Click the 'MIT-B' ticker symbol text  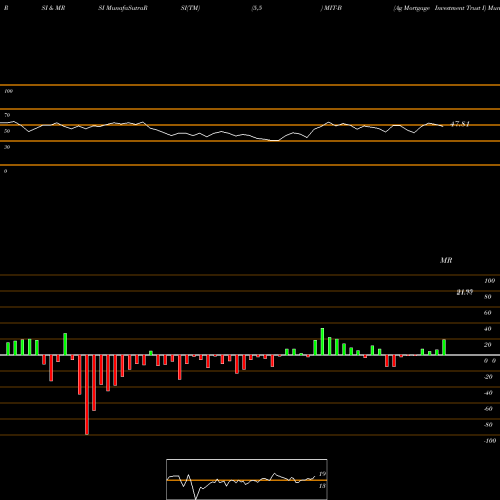click(x=333, y=8)
